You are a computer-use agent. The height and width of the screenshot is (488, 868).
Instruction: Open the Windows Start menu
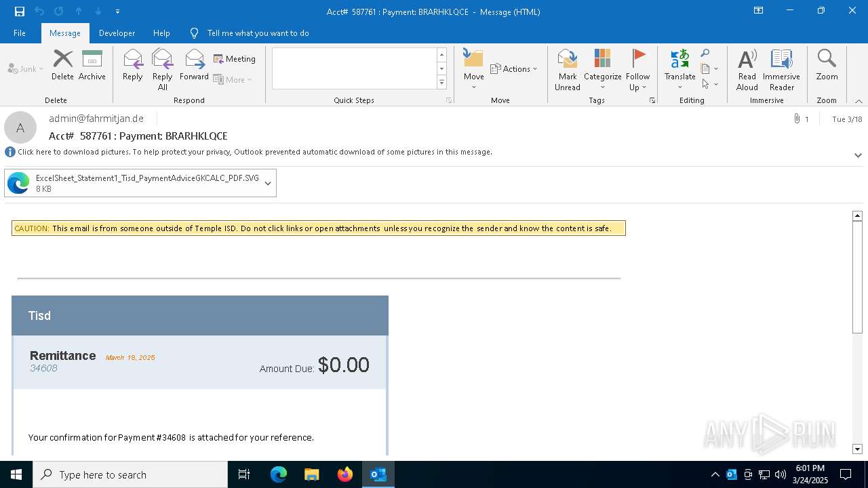[16, 474]
